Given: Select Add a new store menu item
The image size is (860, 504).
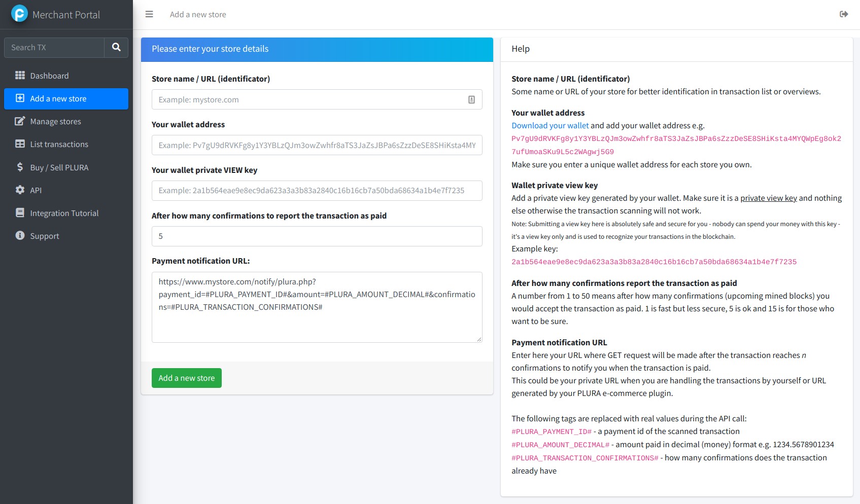Looking at the screenshot, I should [66, 99].
